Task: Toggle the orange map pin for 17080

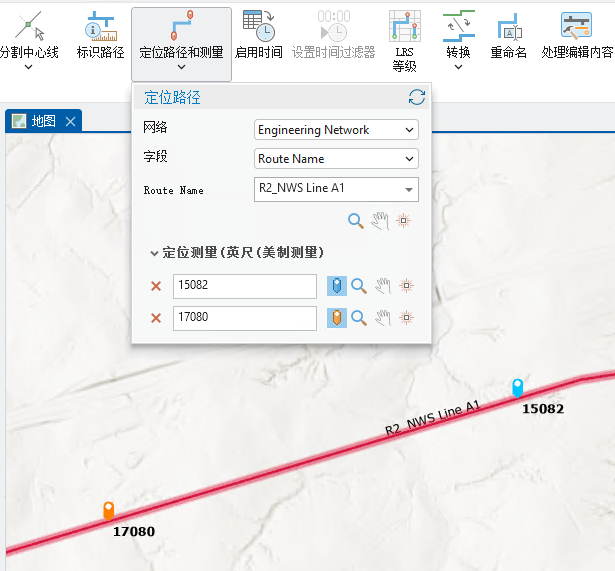Action: 337,318
